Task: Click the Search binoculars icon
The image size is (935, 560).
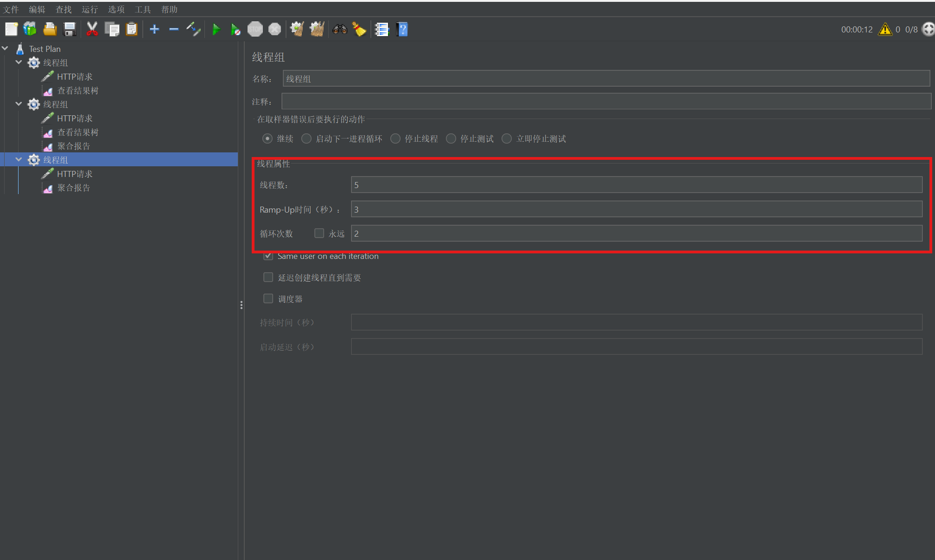Action: (x=340, y=30)
